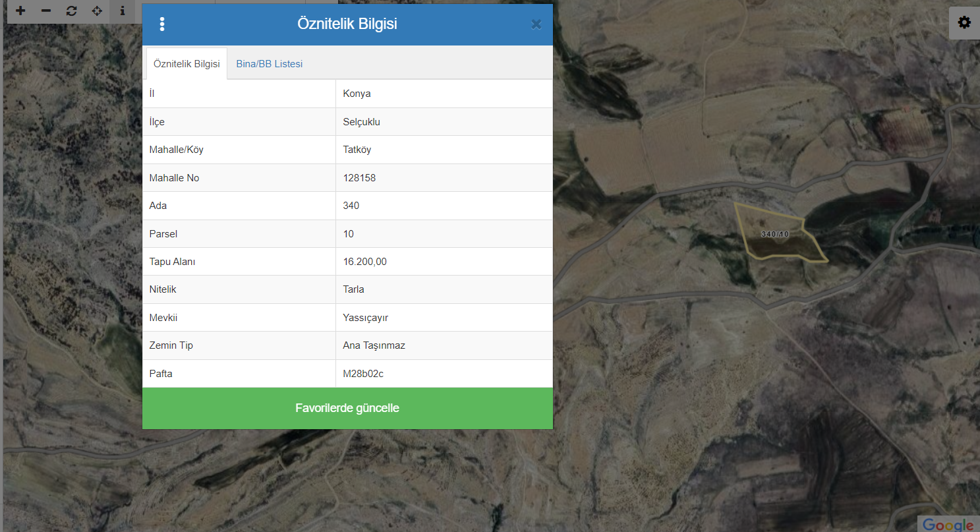Zoom out with the minus icon

point(46,11)
